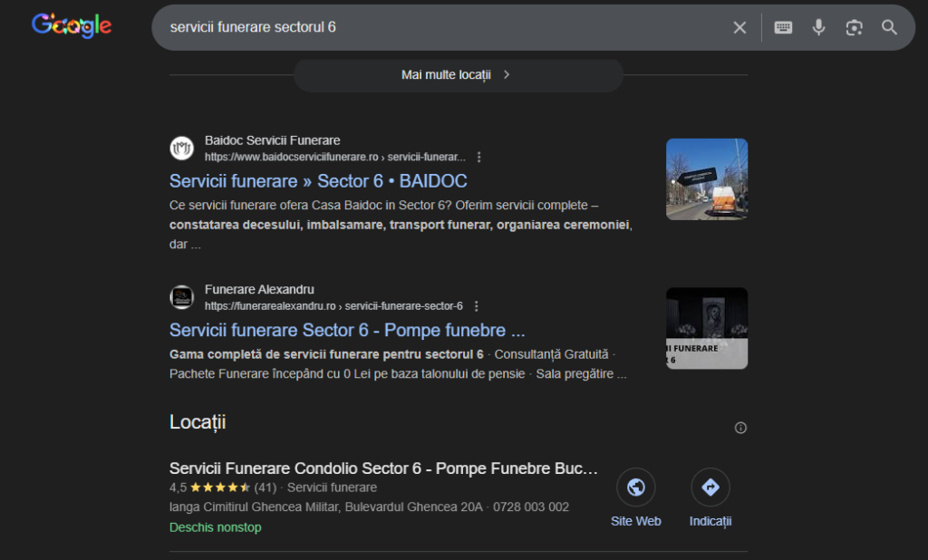Open the Baidoc result thumbnail image

click(x=707, y=179)
